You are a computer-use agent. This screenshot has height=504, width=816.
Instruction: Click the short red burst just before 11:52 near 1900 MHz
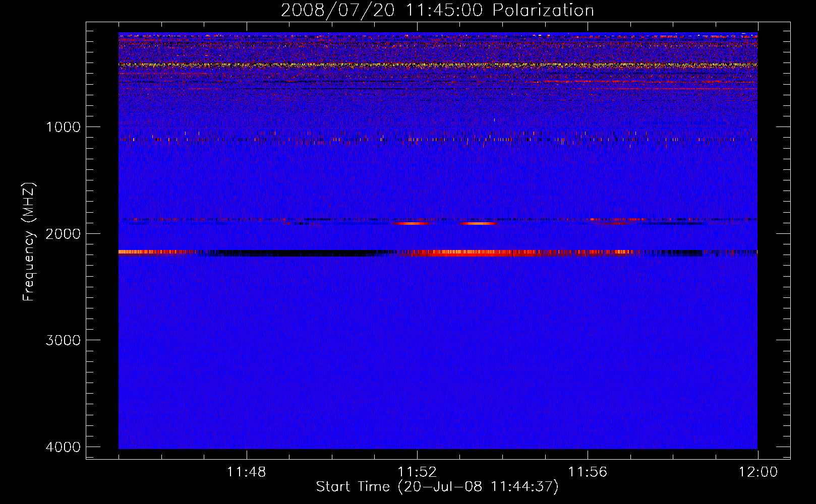tap(412, 223)
